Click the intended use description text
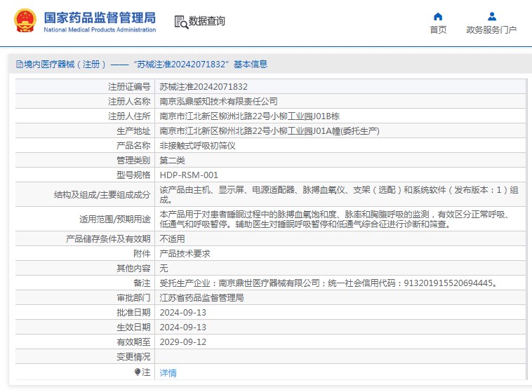Viewport: 532px width, 392px height. [334, 219]
